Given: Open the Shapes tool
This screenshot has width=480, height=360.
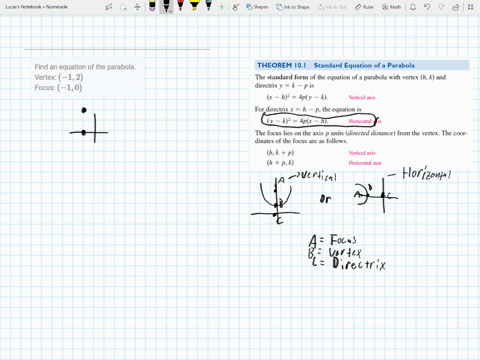Looking at the screenshot, I should tap(257, 7).
